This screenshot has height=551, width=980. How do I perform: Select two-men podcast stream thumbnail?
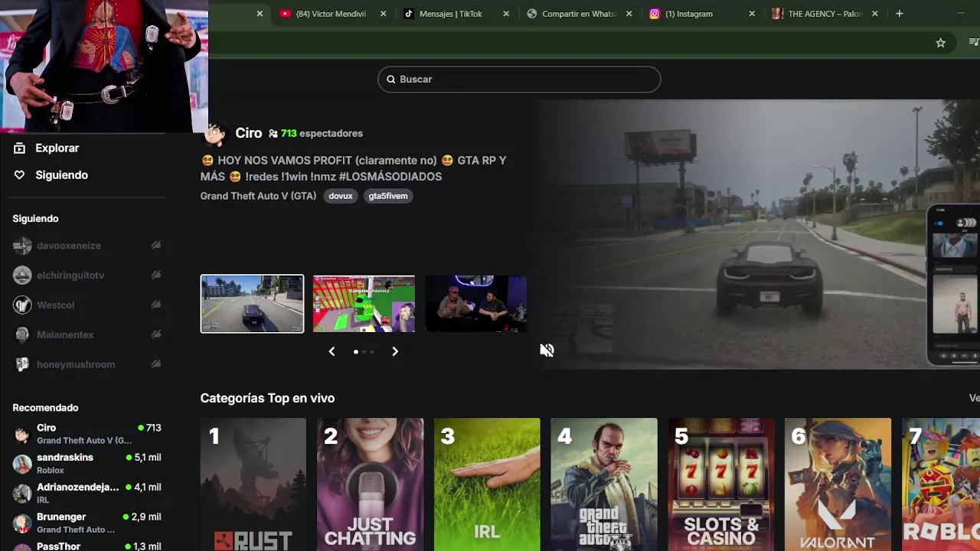point(475,304)
